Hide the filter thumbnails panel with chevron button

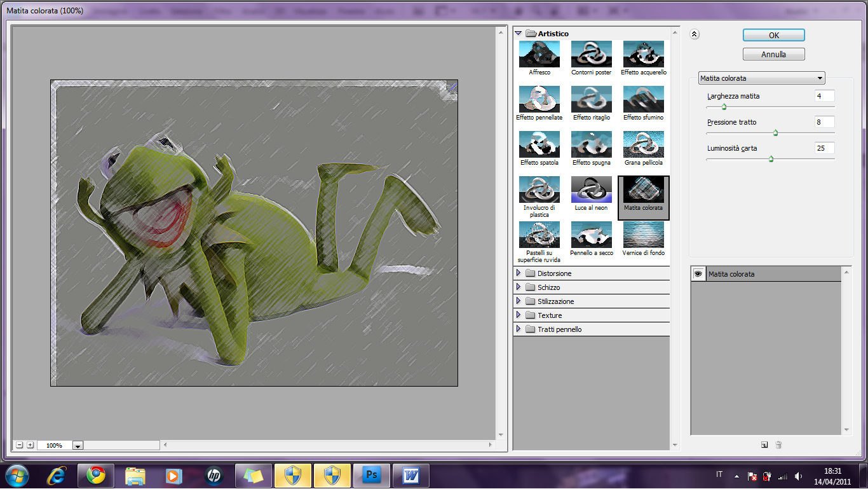(x=695, y=35)
